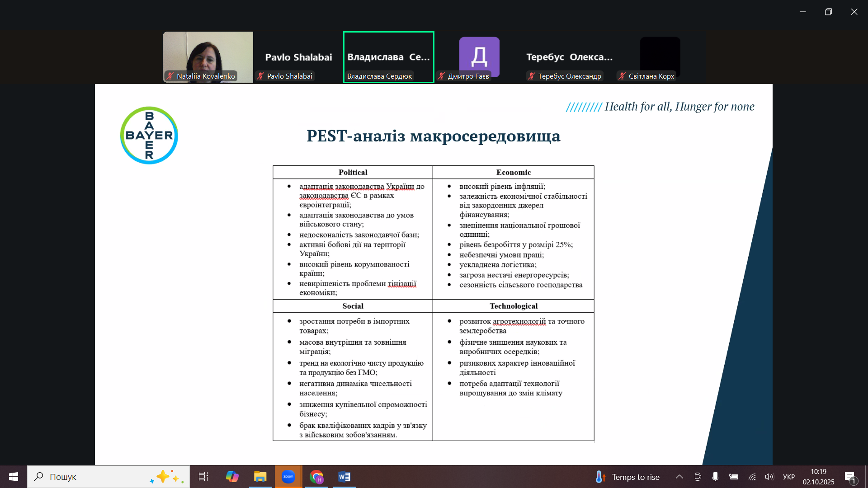Viewport: 868px width, 488px height.
Task: Check the battery status icon
Action: tap(733, 477)
